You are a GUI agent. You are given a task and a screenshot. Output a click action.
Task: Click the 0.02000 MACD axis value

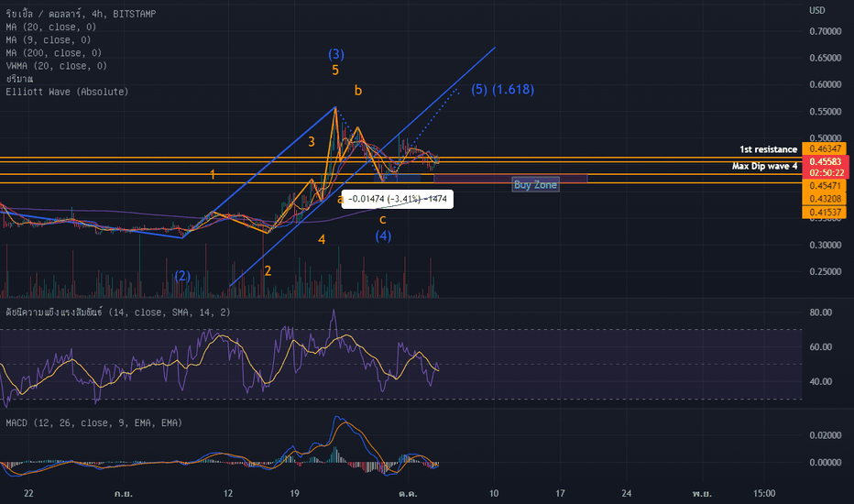pos(825,435)
